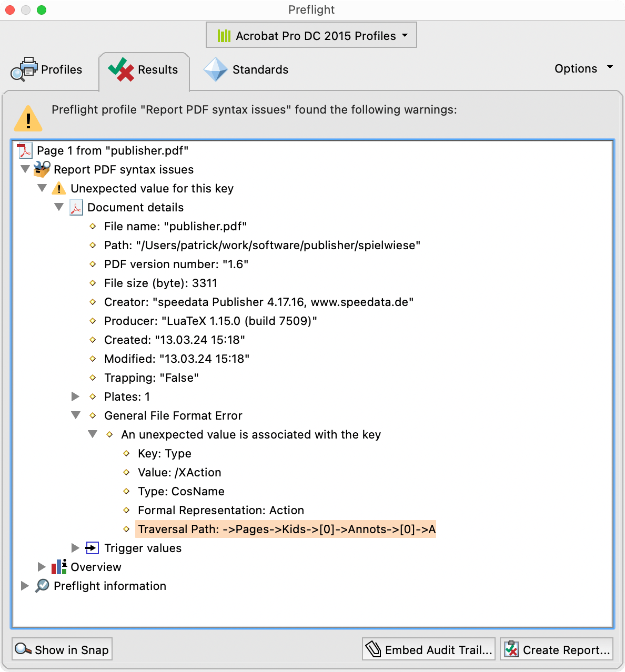Expand the Plates: 1 node
The image size is (625, 672).
[x=75, y=396]
